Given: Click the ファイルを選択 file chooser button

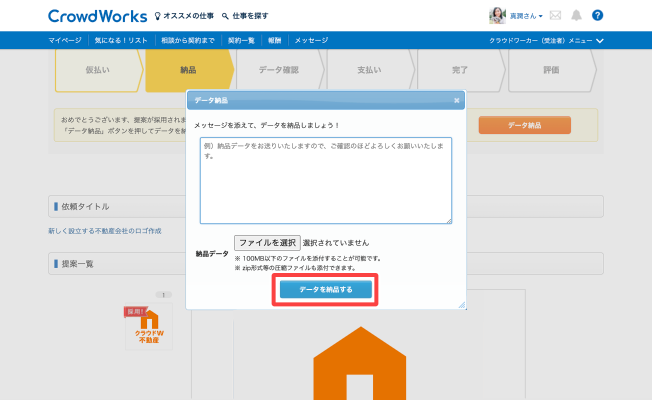Looking at the screenshot, I should [x=267, y=243].
